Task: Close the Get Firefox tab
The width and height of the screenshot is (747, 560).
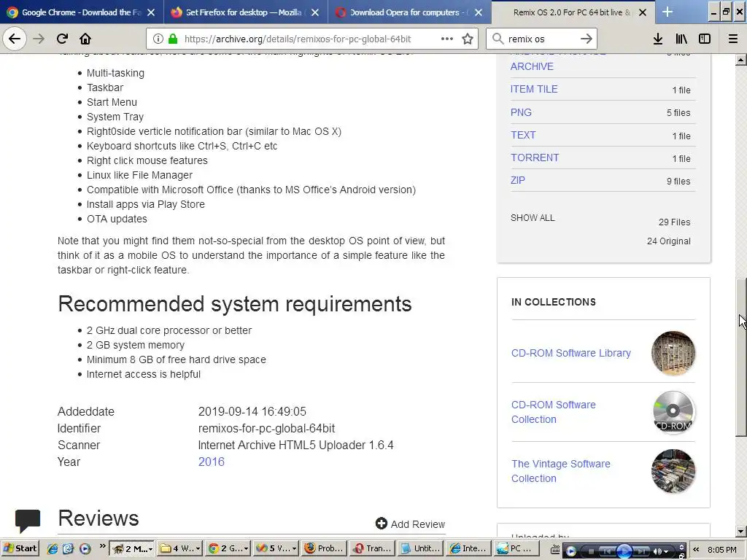Action: tap(315, 12)
